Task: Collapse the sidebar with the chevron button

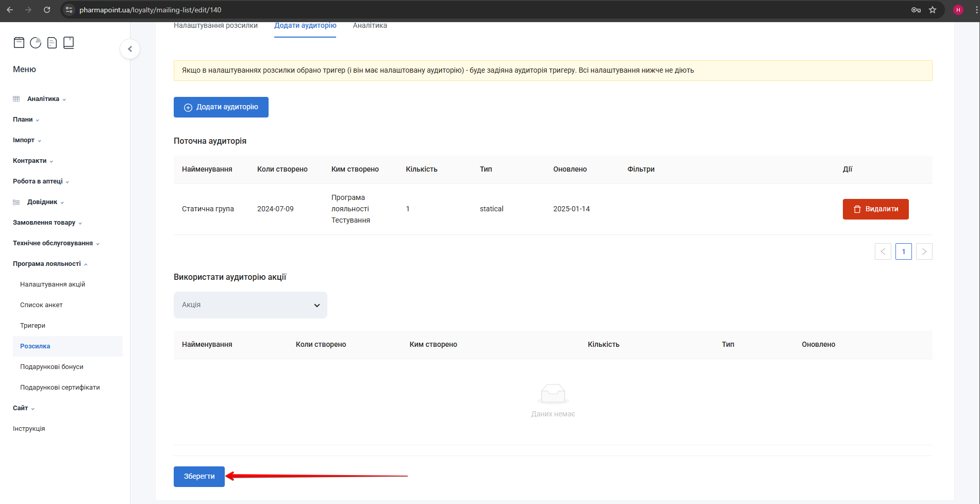Action: (130, 49)
